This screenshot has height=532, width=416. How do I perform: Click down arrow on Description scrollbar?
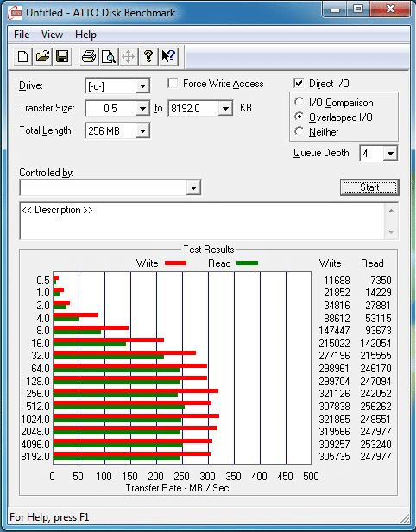coord(391,232)
